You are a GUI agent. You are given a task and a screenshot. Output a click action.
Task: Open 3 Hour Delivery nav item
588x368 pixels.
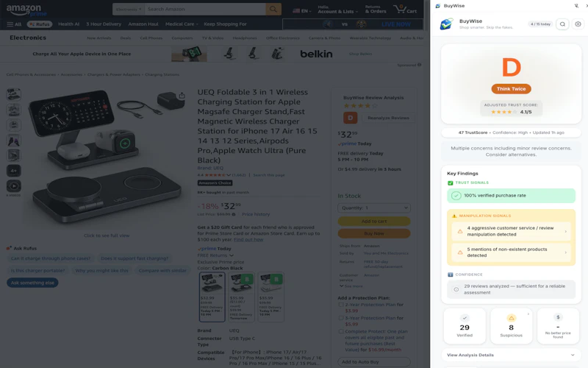click(104, 24)
